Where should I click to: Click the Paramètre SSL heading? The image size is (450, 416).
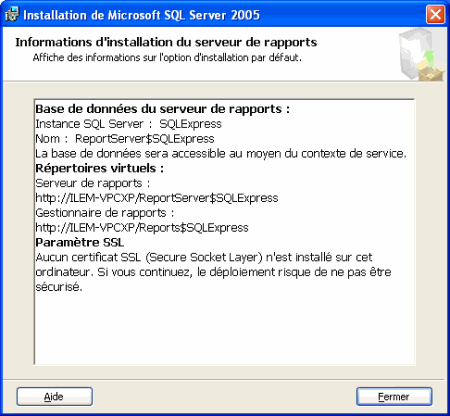(x=80, y=242)
